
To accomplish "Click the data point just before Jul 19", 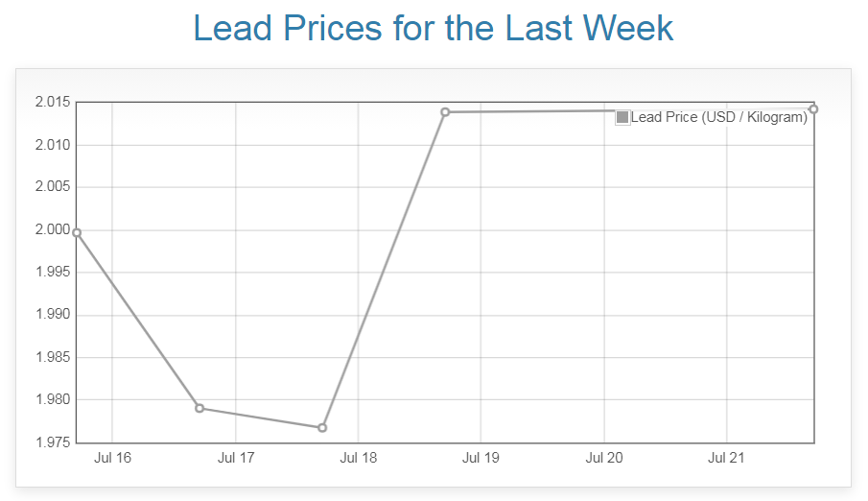I will pyautogui.click(x=445, y=112).
